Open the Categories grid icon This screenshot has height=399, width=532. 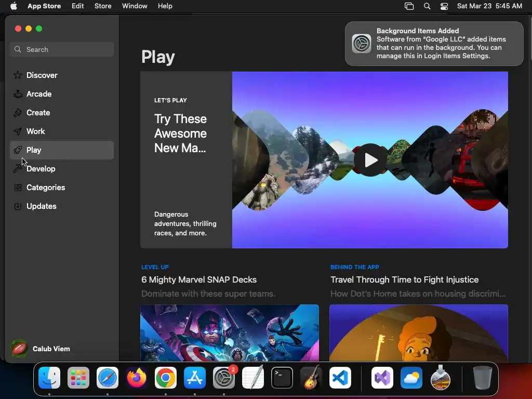click(18, 187)
